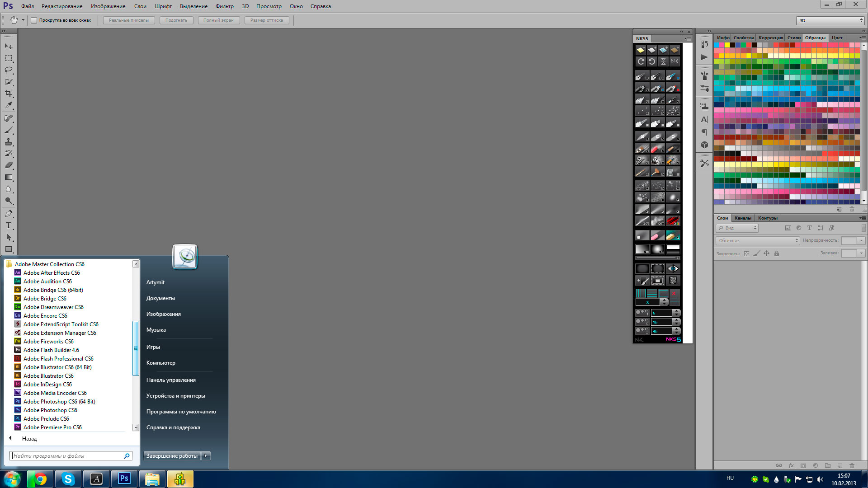
Task: Open the Вид layer filter dropdown
Action: [737, 228]
